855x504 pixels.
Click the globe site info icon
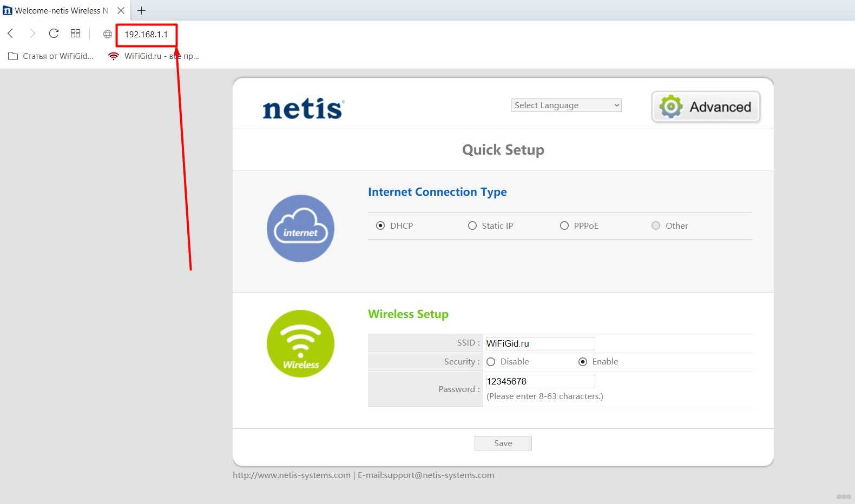point(108,34)
